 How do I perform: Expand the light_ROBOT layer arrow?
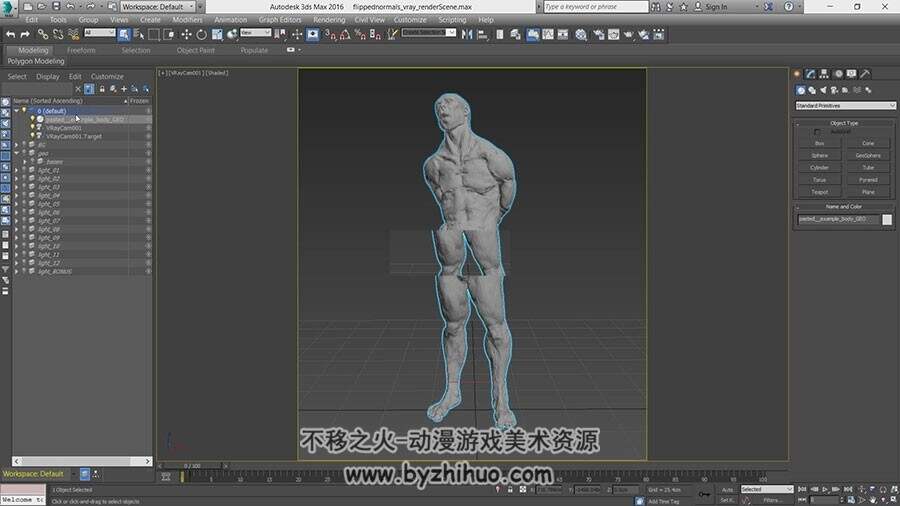17,271
